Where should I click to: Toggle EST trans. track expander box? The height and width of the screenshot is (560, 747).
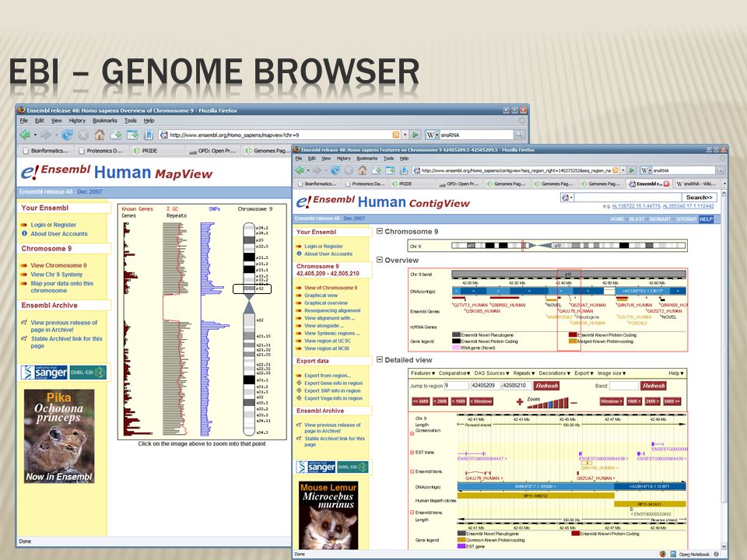(x=412, y=453)
